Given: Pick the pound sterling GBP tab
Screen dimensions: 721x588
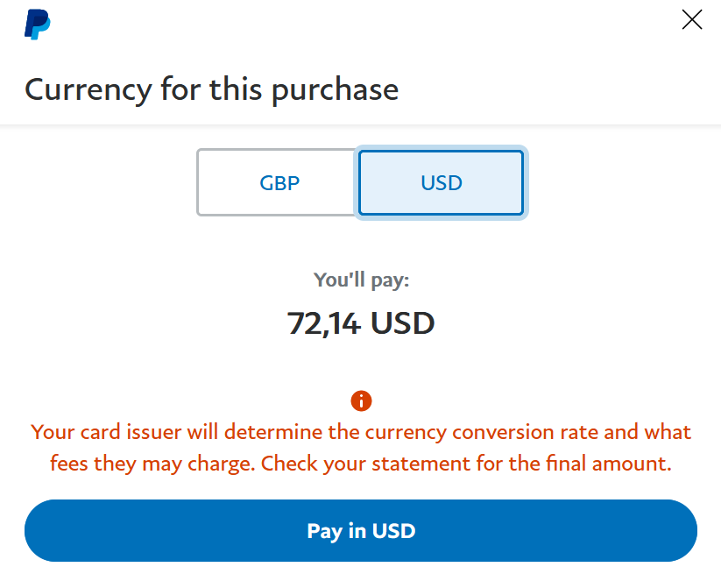Looking at the screenshot, I should pyautogui.click(x=279, y=182).
